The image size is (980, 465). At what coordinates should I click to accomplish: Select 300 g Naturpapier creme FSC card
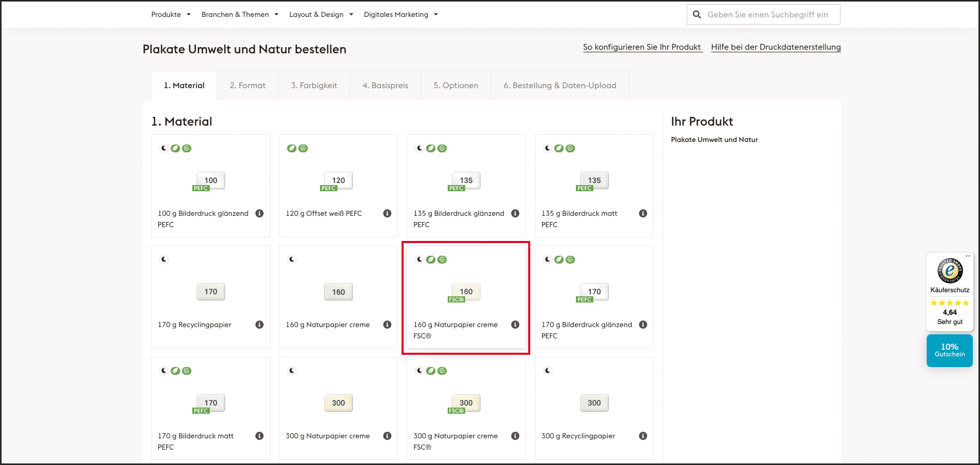(x=466, y=408)
